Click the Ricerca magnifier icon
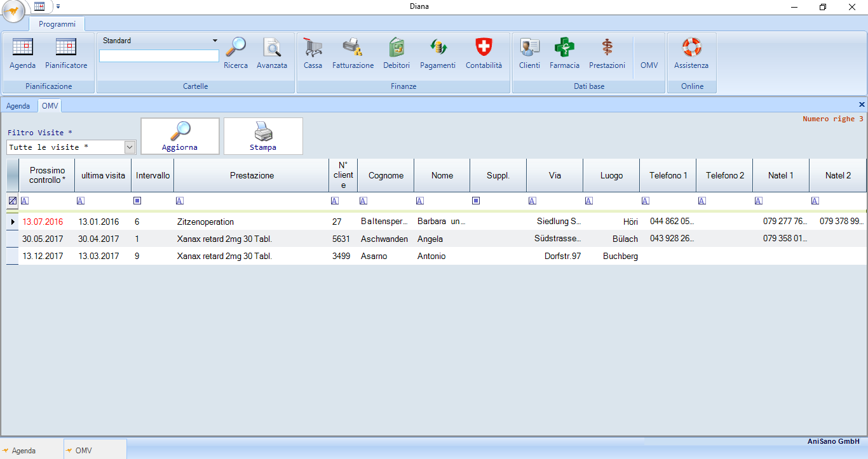The image size is (868, 459). pos(236,54)
